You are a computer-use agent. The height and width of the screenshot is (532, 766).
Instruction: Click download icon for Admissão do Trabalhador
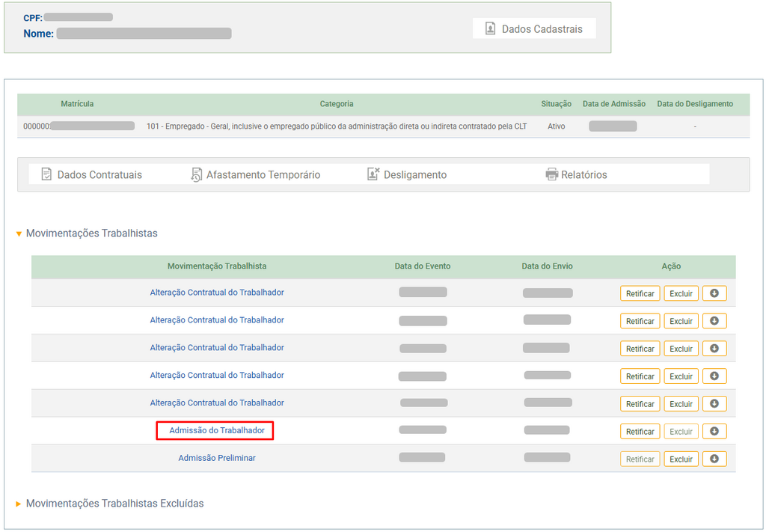click(714, 431)
